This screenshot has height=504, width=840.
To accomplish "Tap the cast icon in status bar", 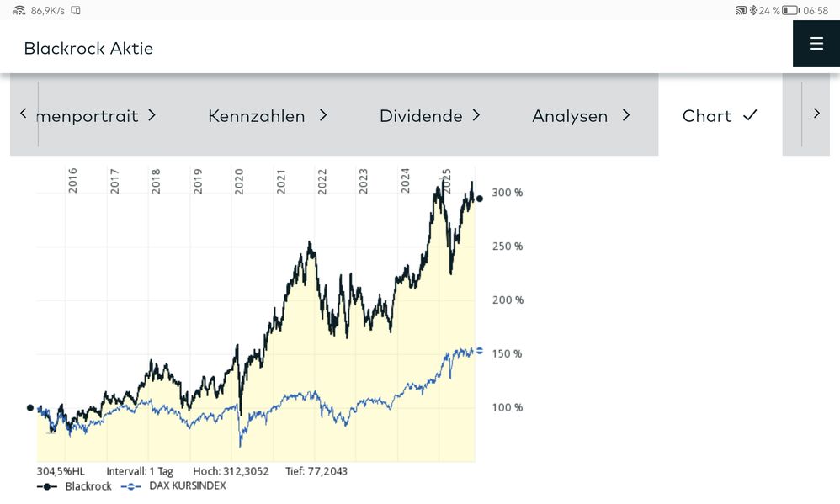I will click(x=742, y=10).
